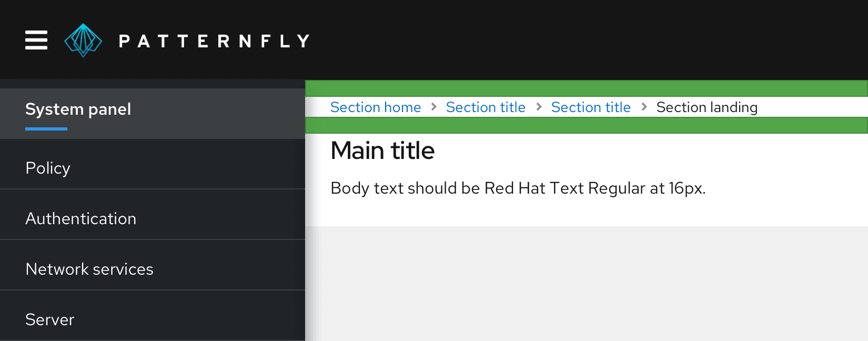Click the PATTERNFLY wordmark text
Screen dimensions: 868x341
(x=214, y=41)
